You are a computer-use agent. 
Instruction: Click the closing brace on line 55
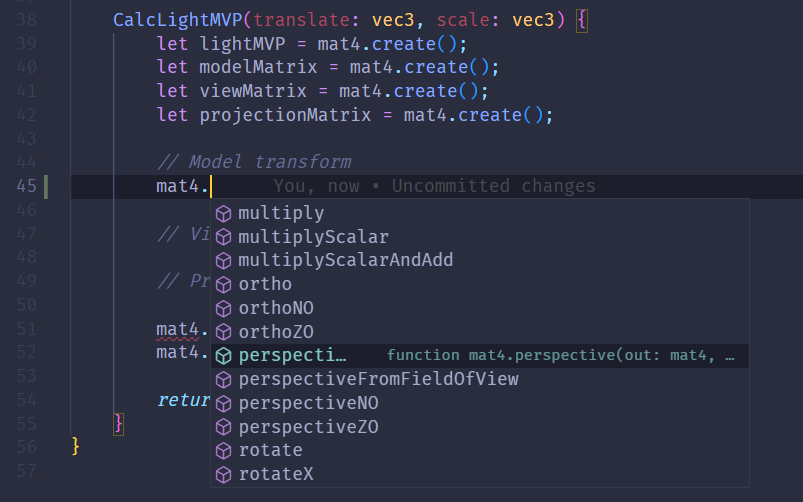(118, 424)
